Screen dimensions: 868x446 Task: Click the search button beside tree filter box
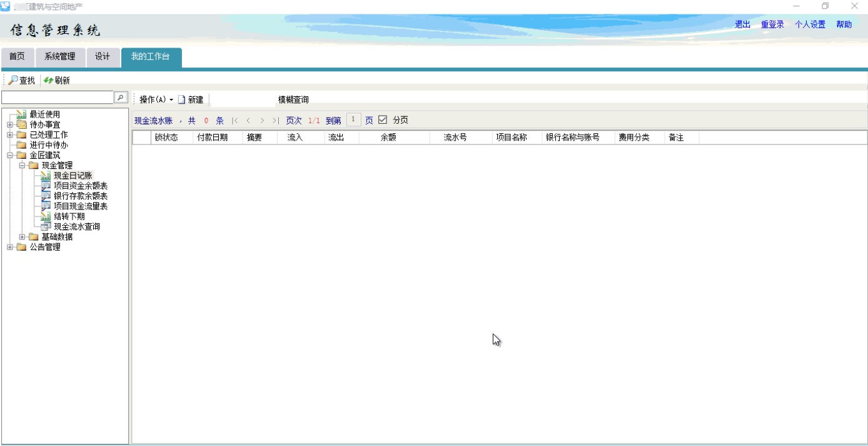[121, 98]
